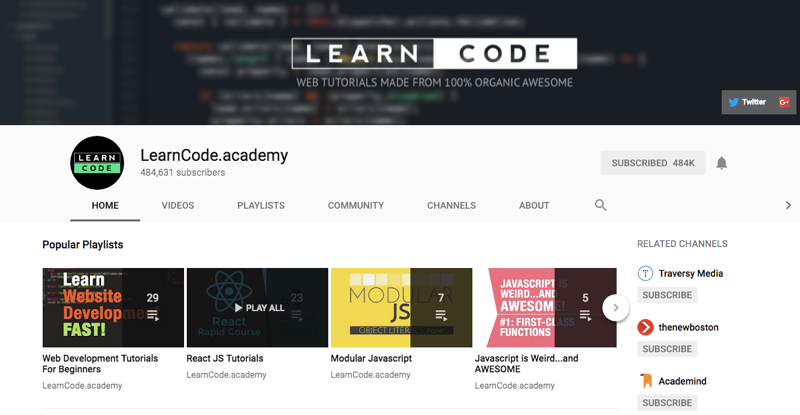Image resolution: width=800 pixels, height=415 pixels.
Task: Open Modular Javascript playlist thumbnail
Action: coord(402,308)
